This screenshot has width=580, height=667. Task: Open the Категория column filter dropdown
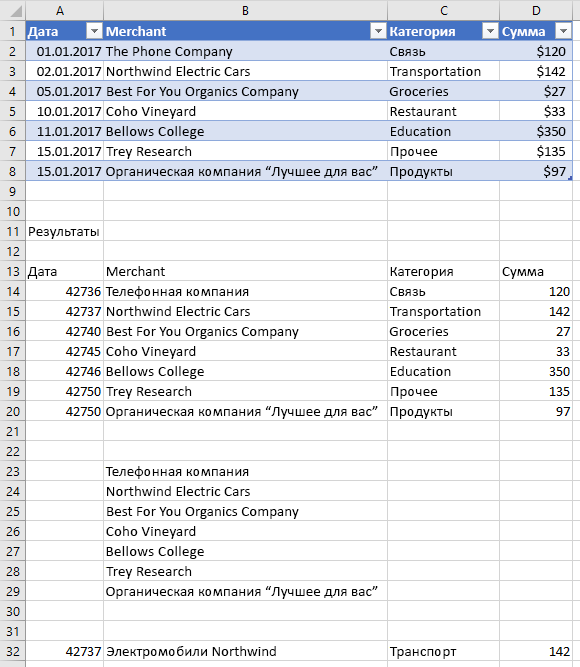pyautogui.click(x=490, y=31)
